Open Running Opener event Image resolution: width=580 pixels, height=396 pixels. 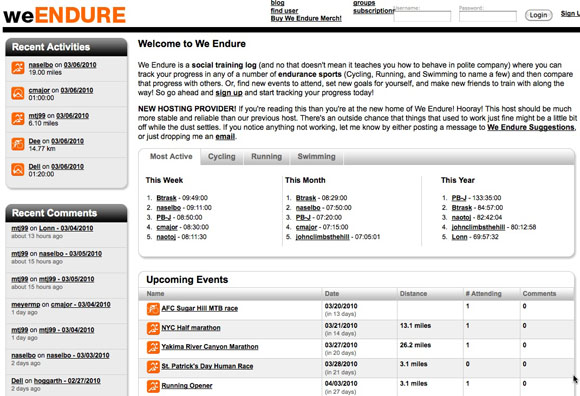[187, 386]
